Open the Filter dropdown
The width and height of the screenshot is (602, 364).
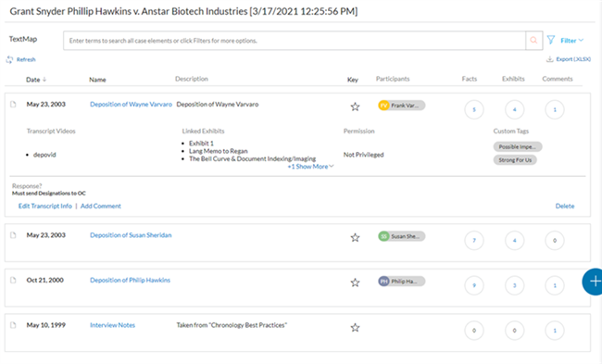pos(566,41)
